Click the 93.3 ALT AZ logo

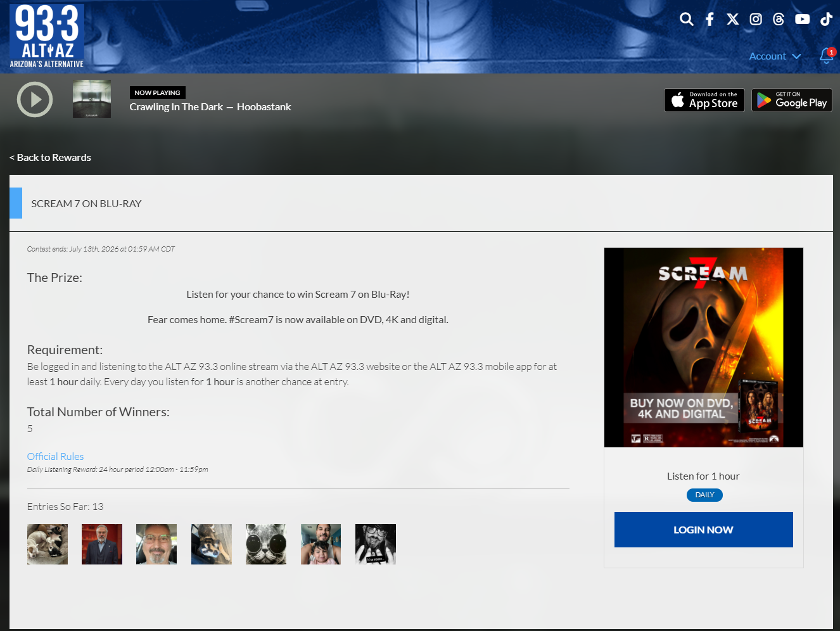[47, 36]
